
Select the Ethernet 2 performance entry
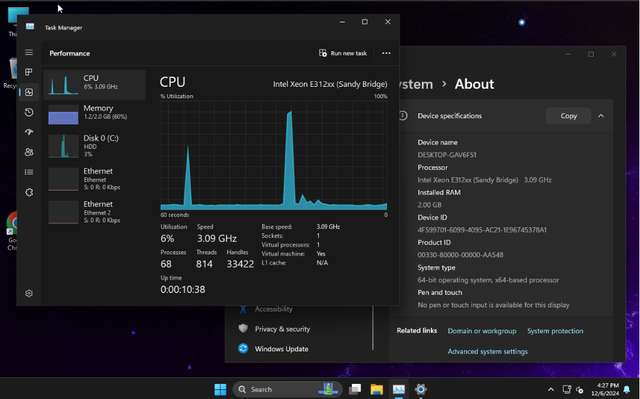pos(95,212)
